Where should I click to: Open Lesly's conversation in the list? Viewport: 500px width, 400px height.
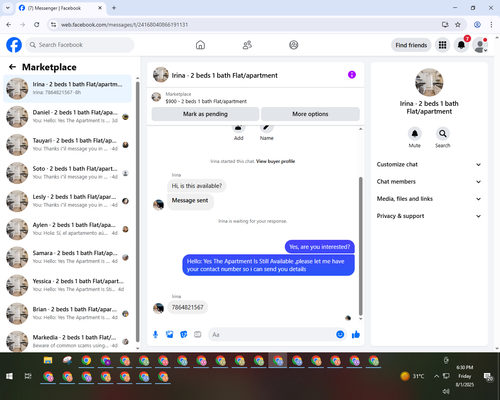[x=68, y=201]
